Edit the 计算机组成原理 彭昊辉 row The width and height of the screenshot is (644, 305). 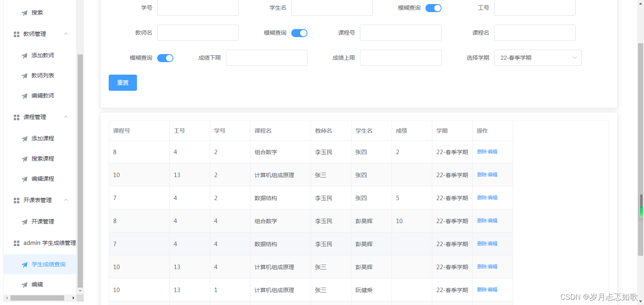[x=492, y=267]
